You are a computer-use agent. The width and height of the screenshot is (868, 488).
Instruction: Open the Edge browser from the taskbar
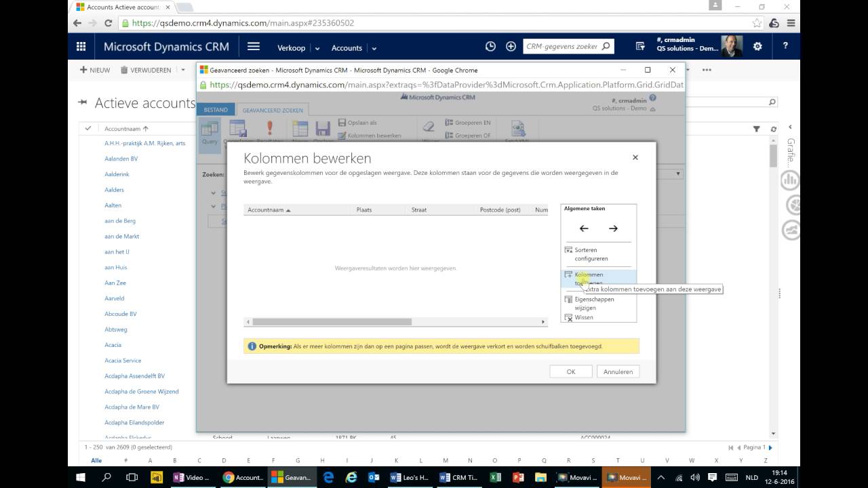(x=329, y=477)
